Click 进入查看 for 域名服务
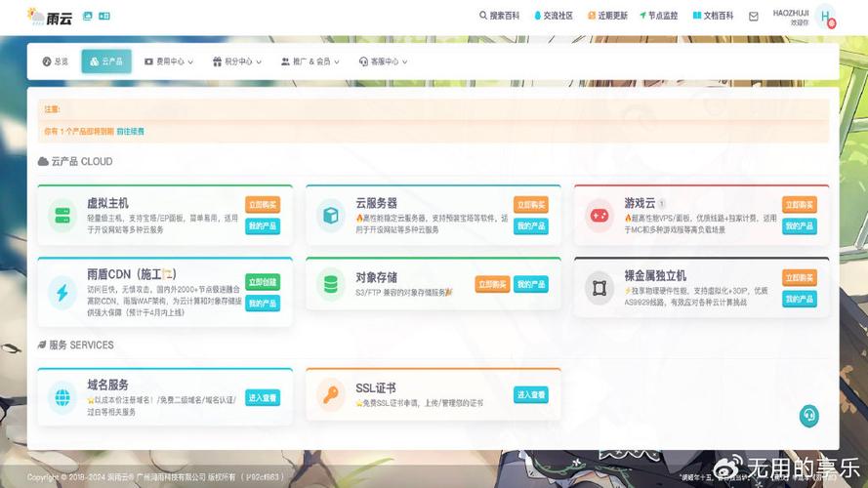Viewport: 868px width, 488px height. click(x=263, y=398)
